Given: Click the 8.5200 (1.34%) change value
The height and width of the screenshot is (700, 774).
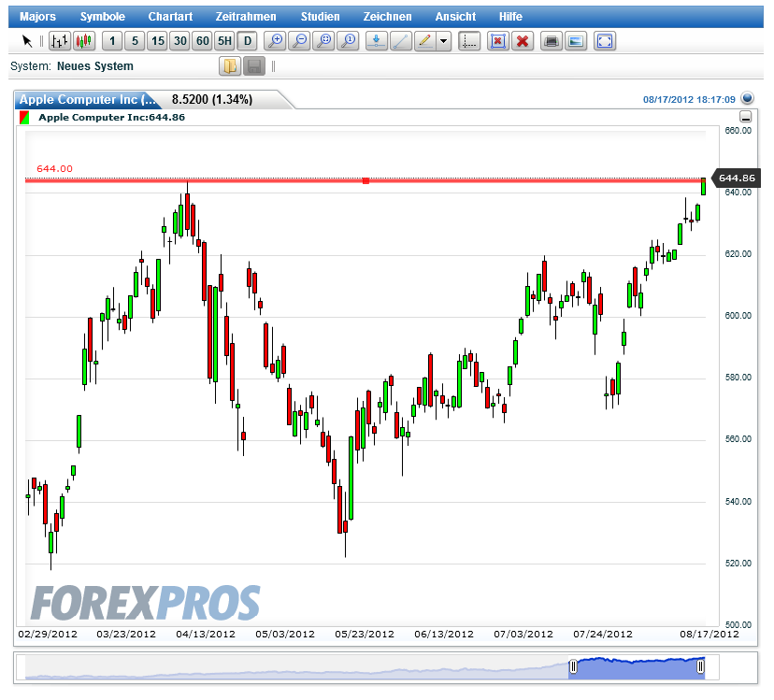Looking at the screenshot, I should coord(212,100).
